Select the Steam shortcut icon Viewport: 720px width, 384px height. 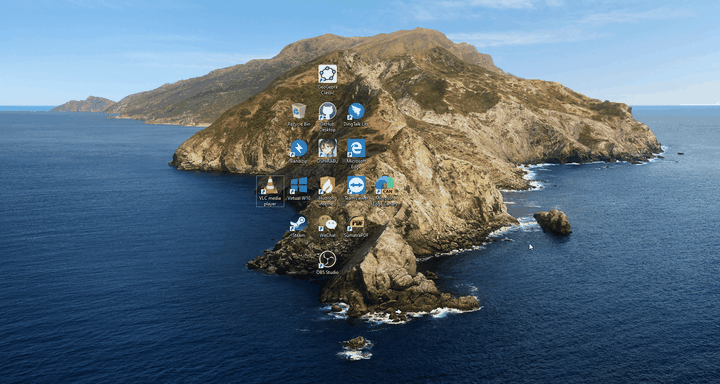(299, 223)
